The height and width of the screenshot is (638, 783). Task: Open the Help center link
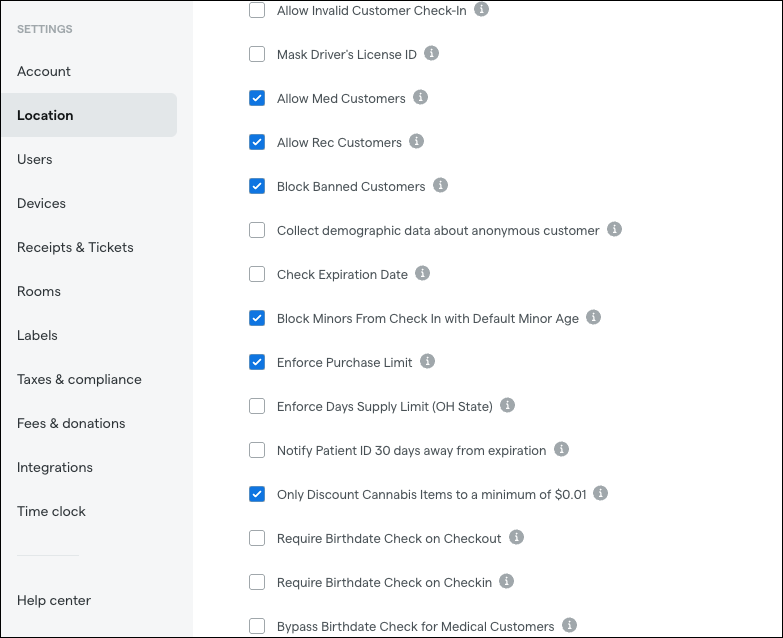[x=54, y=600]
